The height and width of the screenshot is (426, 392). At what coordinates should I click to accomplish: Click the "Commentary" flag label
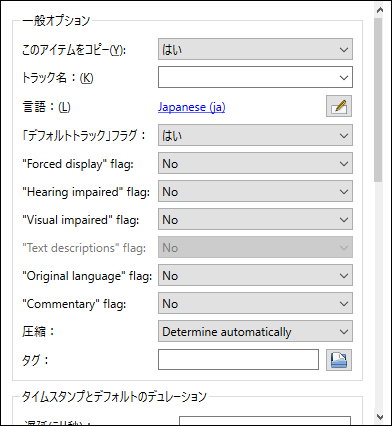tap(74, 304)
